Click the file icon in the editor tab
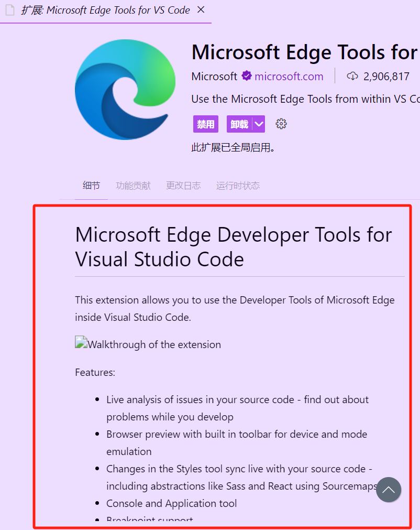Screen dimensions: 420x530 [x=10, y=10]
